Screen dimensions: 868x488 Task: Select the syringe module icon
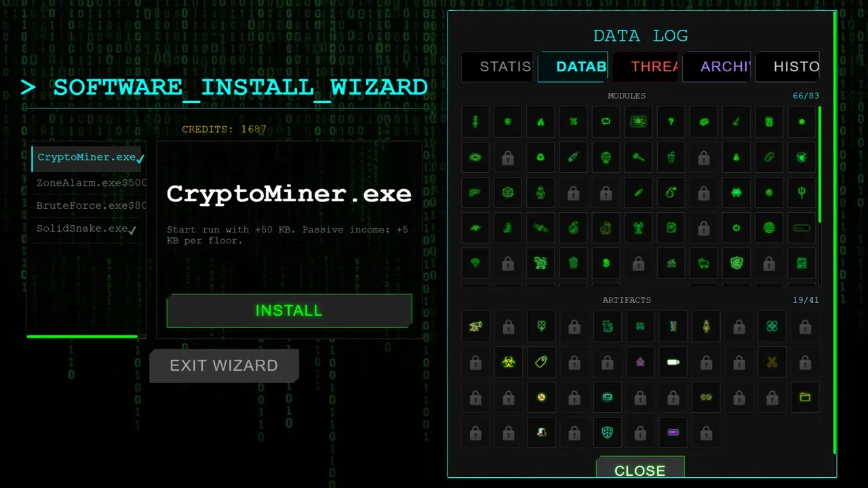(x=573, y=157)
